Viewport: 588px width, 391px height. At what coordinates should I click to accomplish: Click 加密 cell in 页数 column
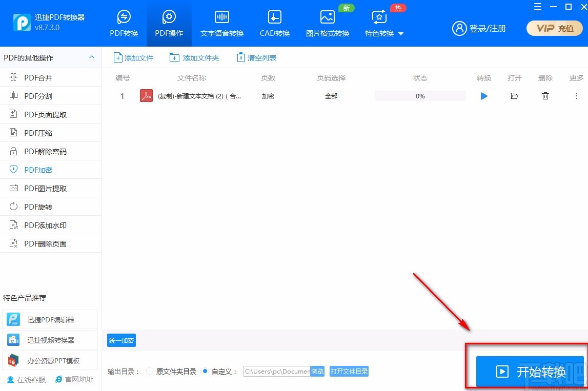[x=268, y=96]
